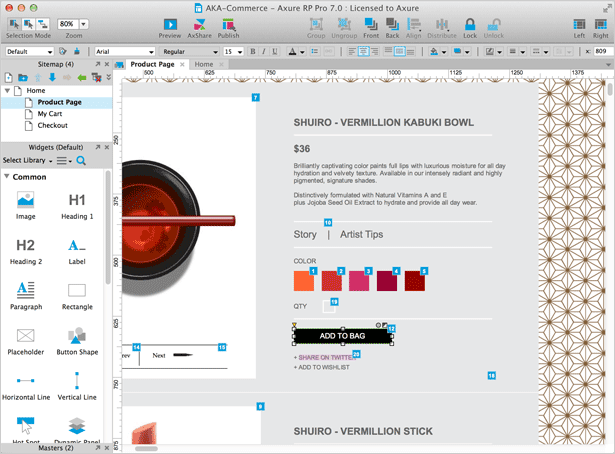Toggle italic text formatting
Screen dimensions: 615x454
click(264, 51)
